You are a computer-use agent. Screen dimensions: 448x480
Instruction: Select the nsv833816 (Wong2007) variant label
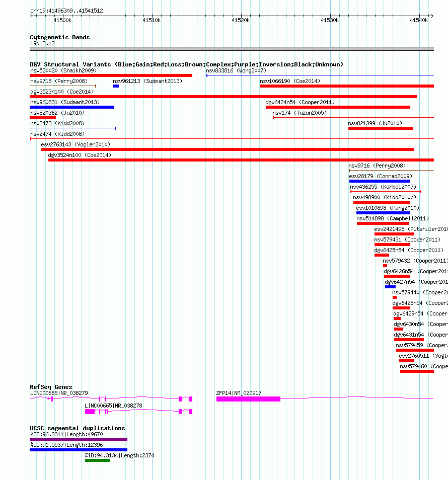(x=236, y=71)
